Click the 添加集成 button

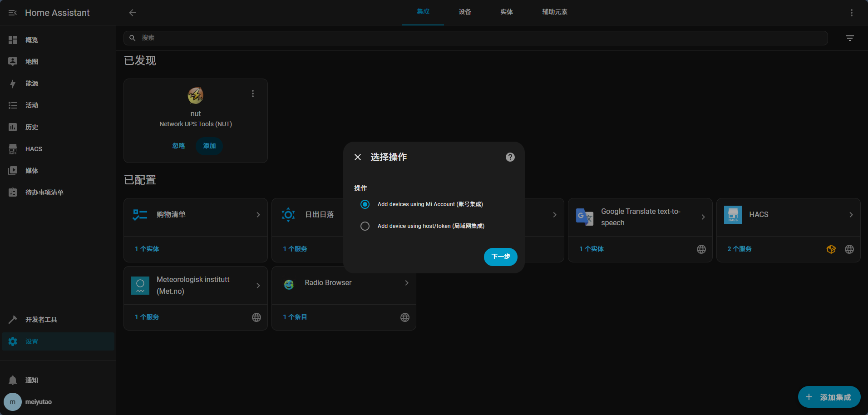(x=829, y=397)
